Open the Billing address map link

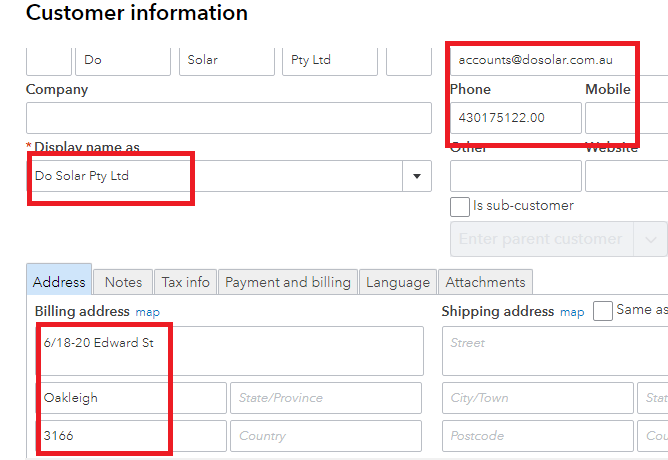click(147, 312)
